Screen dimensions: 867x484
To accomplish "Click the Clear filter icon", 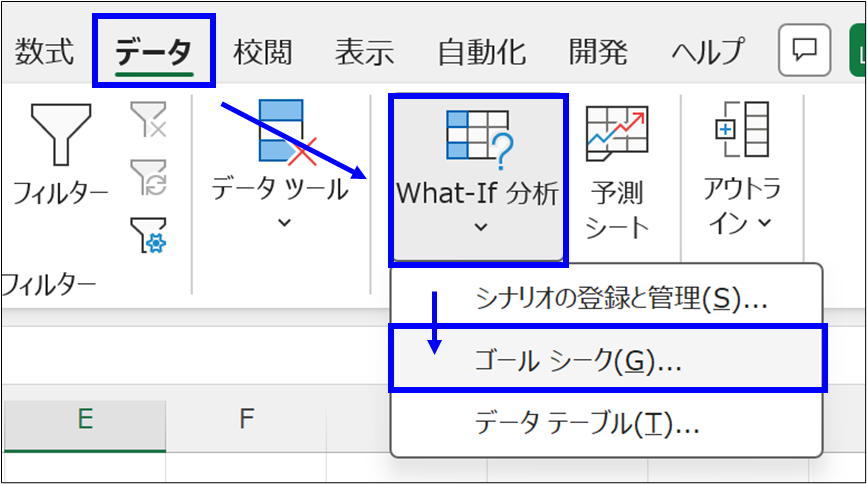I will coord(148,123).
